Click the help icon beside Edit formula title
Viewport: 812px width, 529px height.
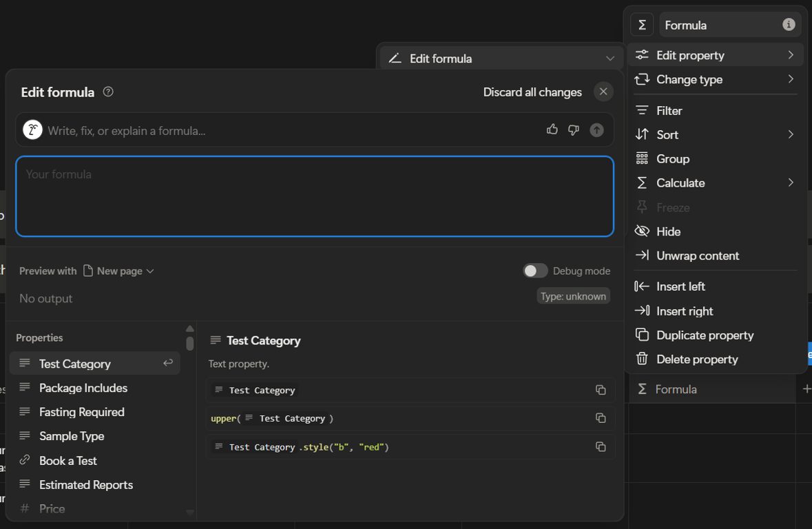pos(108,92)
